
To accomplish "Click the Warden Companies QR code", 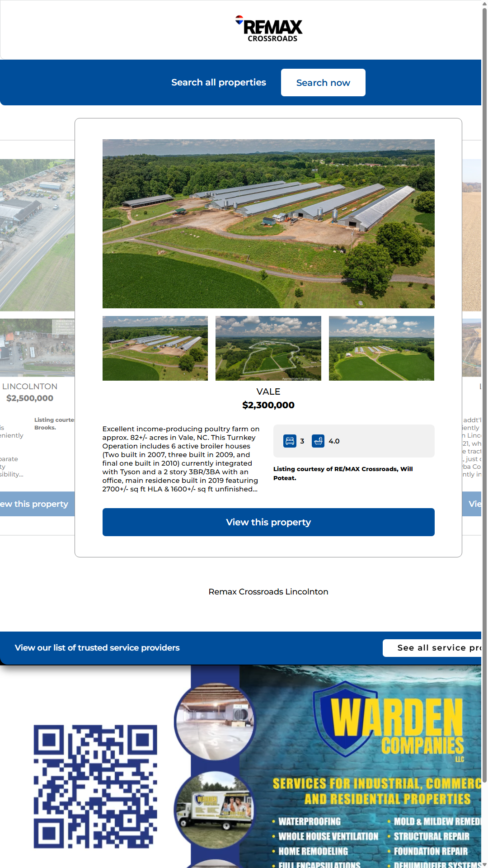I will pos(95,787).
